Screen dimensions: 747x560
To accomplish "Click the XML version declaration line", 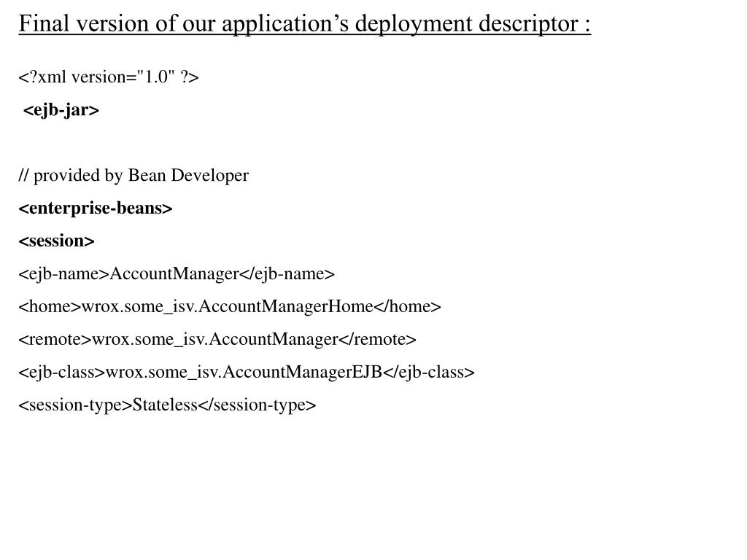I will tap(109, 77).
